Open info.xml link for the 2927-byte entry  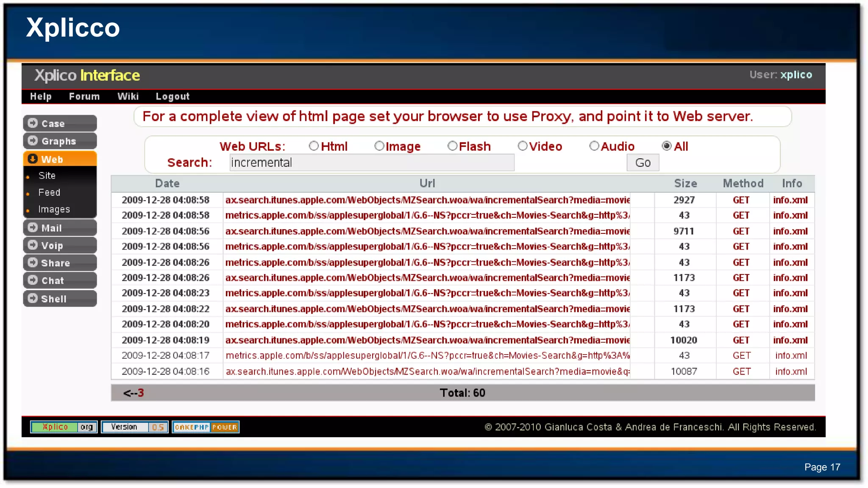[790, 200]
